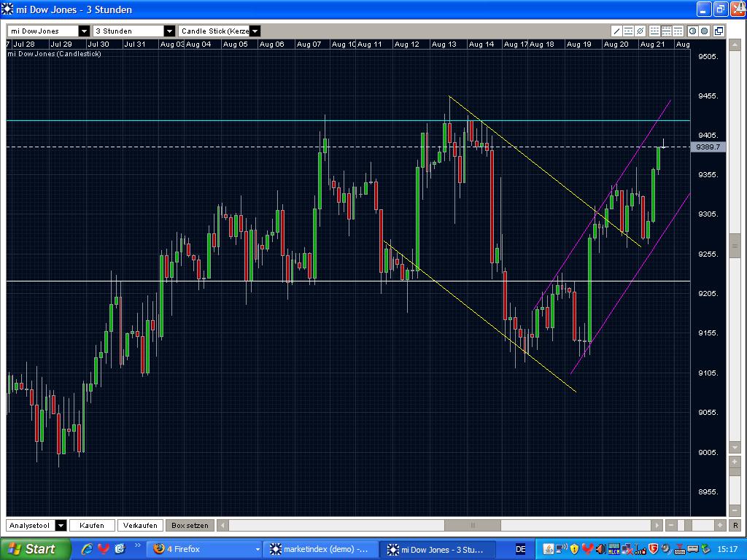Click the Aug 19 date label
Image resolution: width=747 pixels, height=560 pixels.
point(578,44)
